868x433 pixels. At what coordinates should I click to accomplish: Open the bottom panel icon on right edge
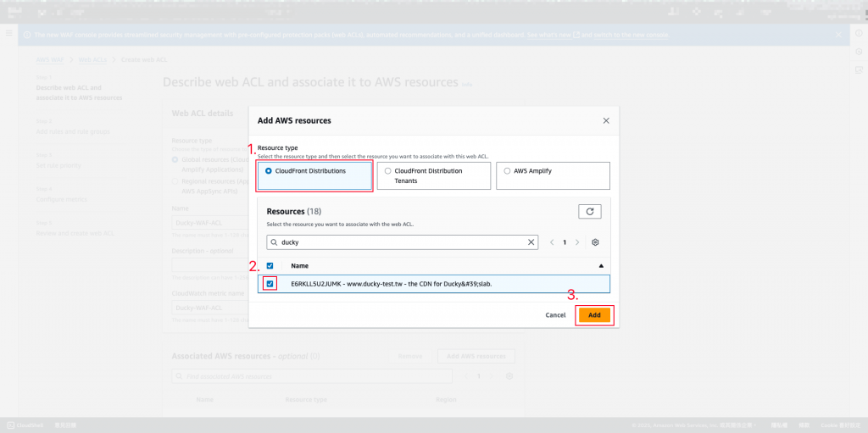860,69
